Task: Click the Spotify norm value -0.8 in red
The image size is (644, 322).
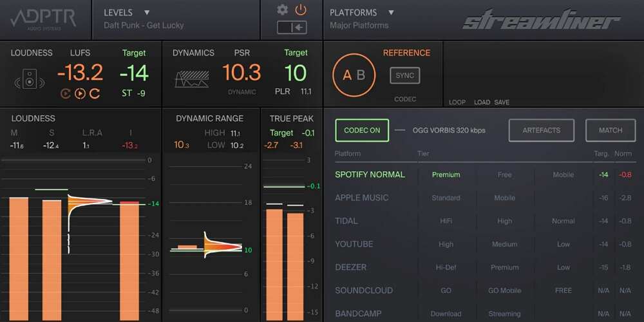Action: (625, 175)
